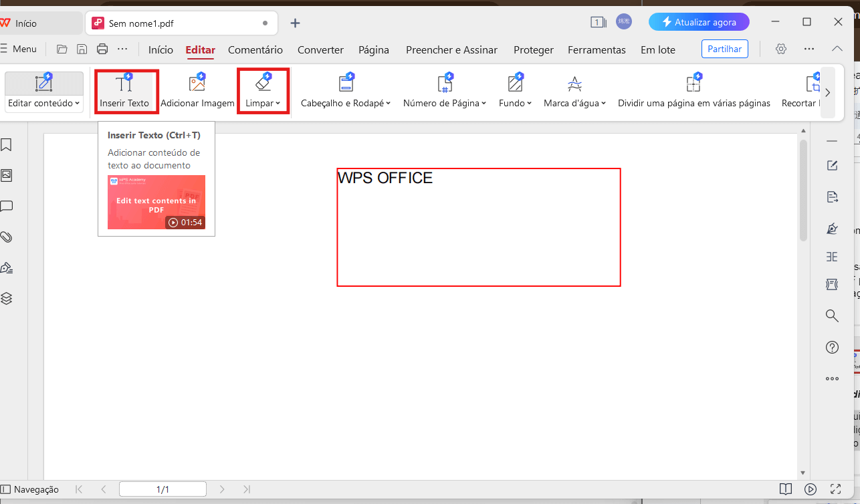Enter fullscreen view icon
Viewport: 860px width, 504px height.
tap(835, 489)
